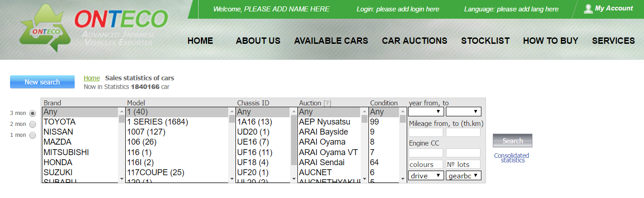This screenshot has height=198, width=644.
Task: Select condition 64
Action: coord(384,162)
